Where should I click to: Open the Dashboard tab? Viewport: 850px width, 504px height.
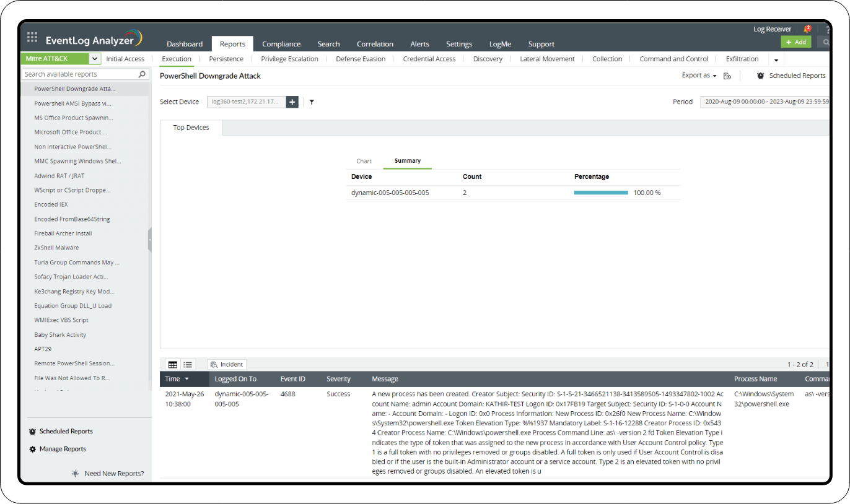point(185,44)
